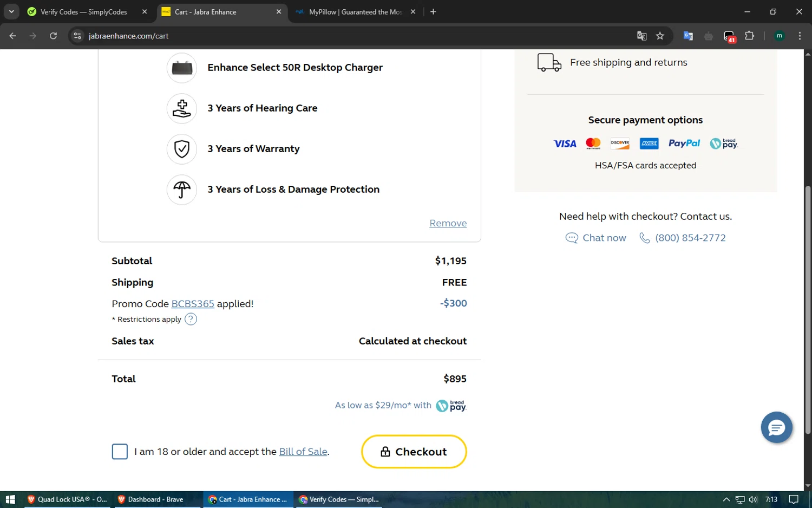Go back to previous page

coord(12,36)
